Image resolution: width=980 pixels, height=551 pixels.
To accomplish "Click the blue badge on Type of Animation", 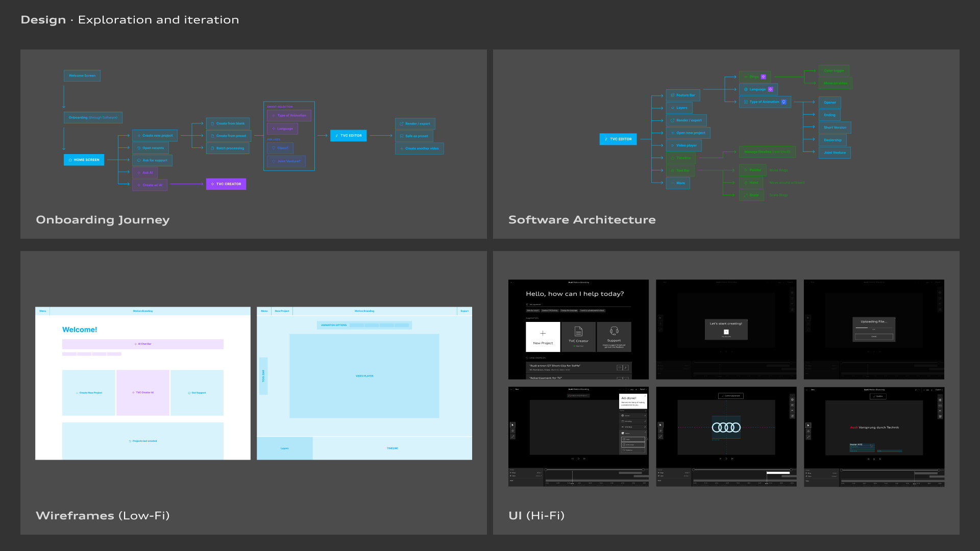I will tap(784, 102).
